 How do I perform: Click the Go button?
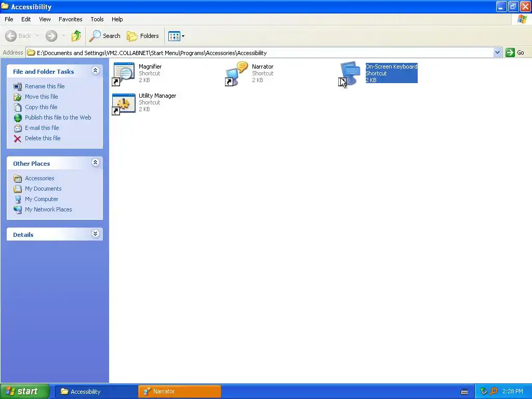click(515, 52)
